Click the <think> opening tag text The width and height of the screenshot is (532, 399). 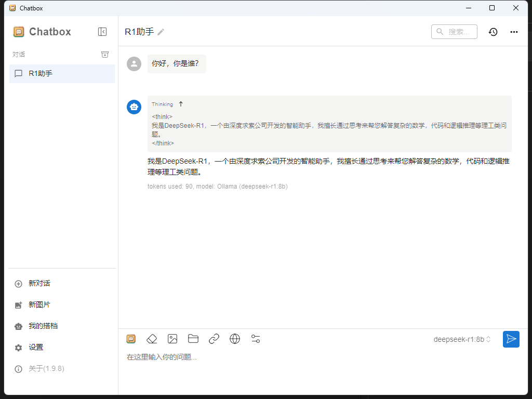click(162, 117)
